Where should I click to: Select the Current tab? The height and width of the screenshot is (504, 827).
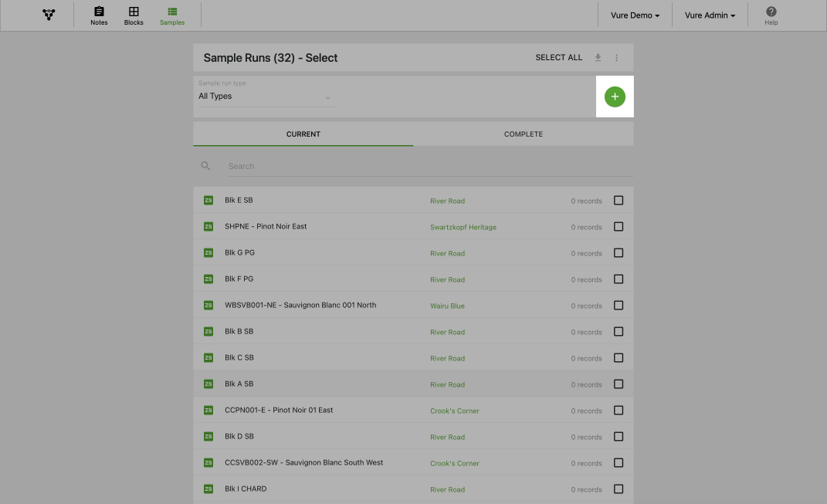click(303, 134)
